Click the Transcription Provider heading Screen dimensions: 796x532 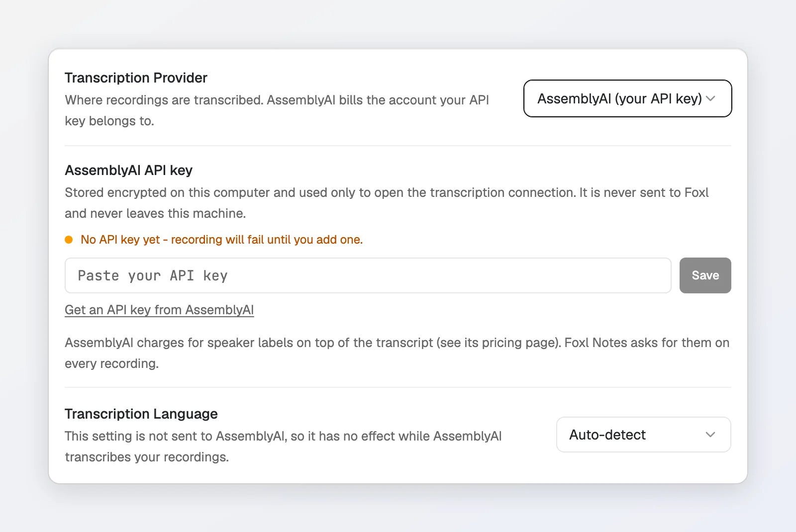point(136,78)
